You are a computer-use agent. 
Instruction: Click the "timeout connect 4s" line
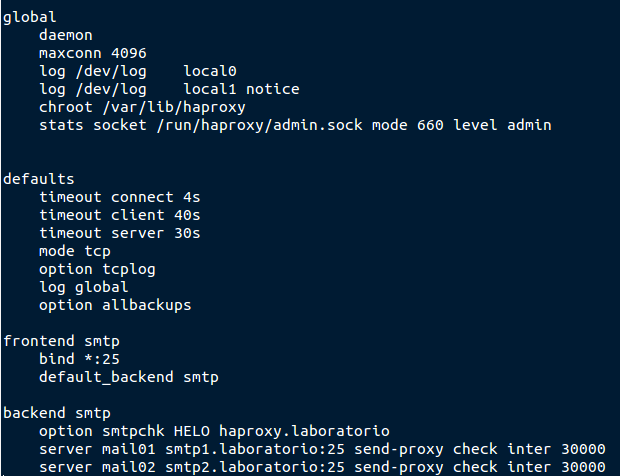point(120,197)
